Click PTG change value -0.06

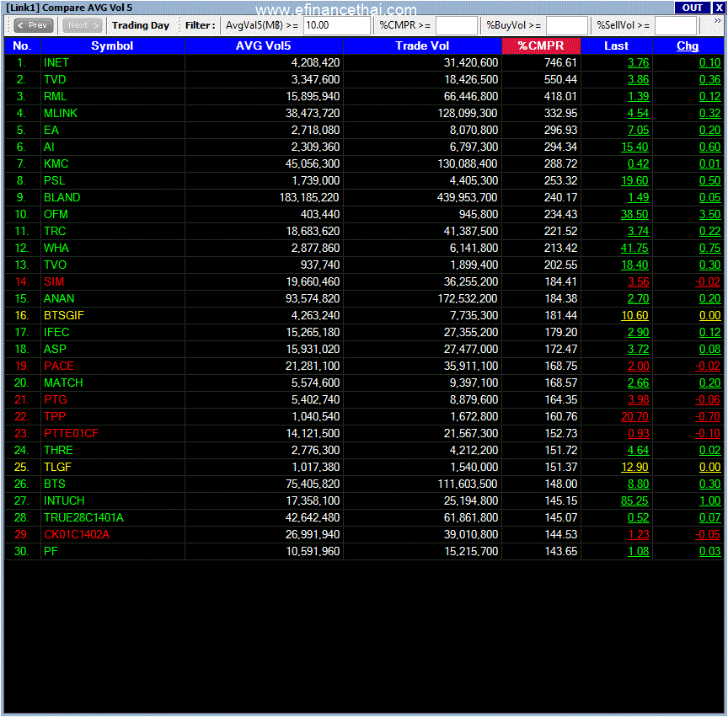(708, 399)
